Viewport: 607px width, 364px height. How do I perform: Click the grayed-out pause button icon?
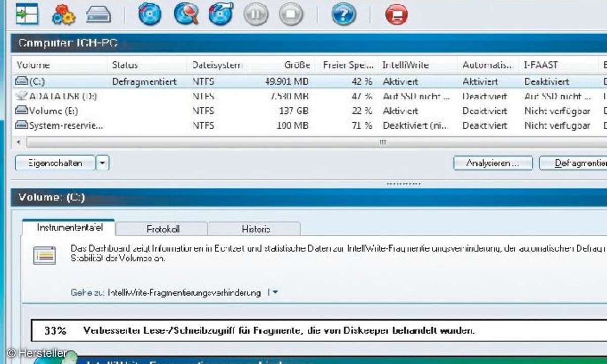click(256, 14)
